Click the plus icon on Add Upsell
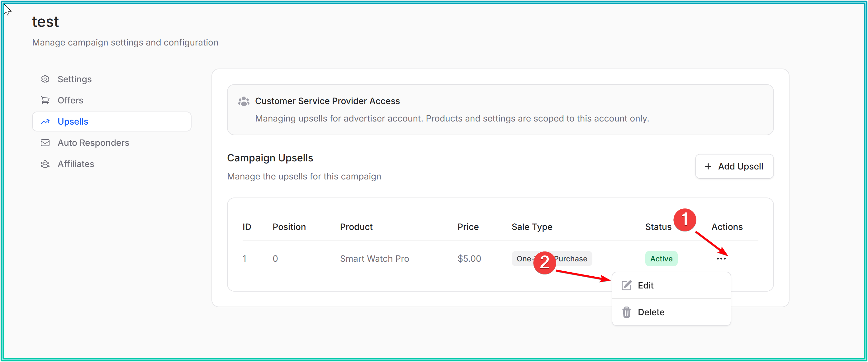 708,166
